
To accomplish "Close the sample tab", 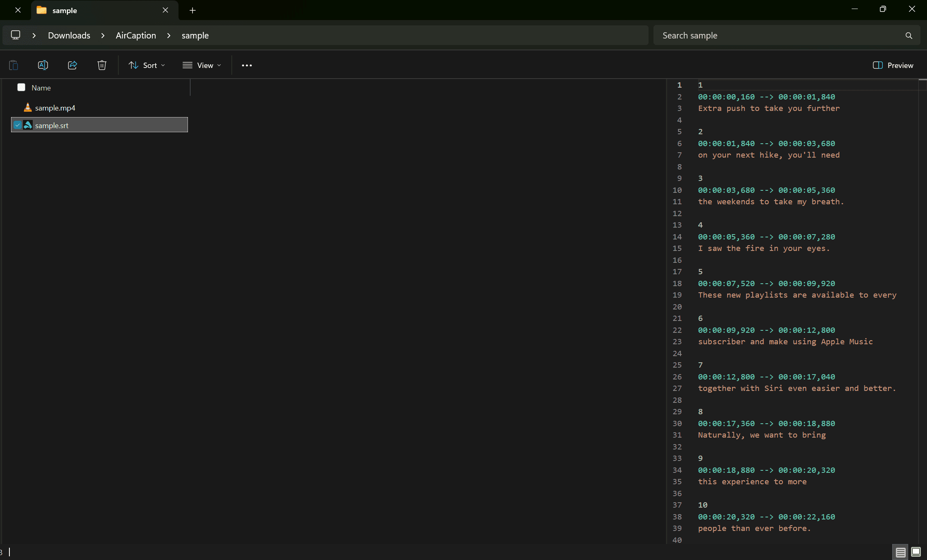I will point(165,10).
